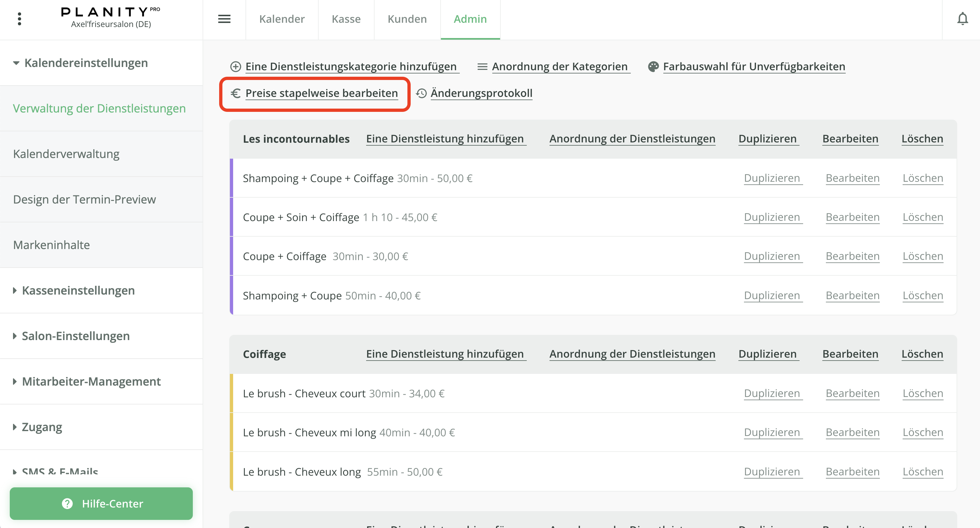
Task: Edit the Coupe + Soin + Coiffage service
Action: tap(852, 217)
